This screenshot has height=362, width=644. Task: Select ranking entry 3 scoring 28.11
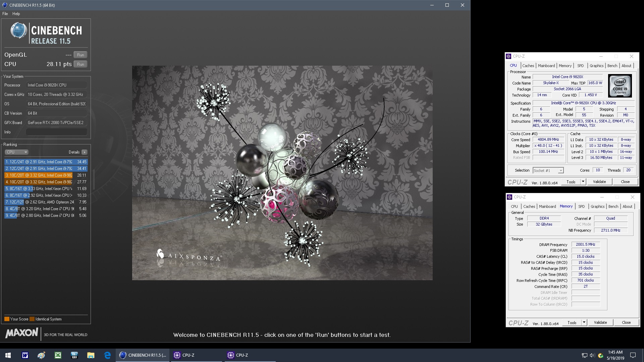coord(46,175)
